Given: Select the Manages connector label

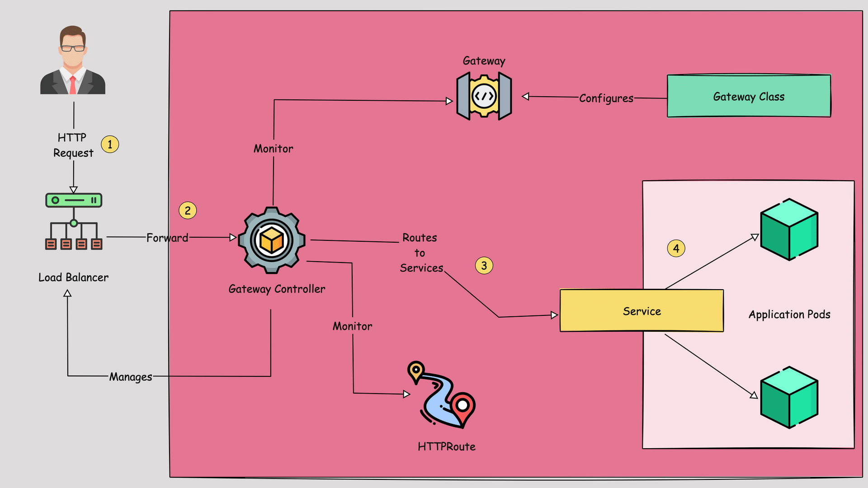Looking at the screenshot, I should point(131,376).
